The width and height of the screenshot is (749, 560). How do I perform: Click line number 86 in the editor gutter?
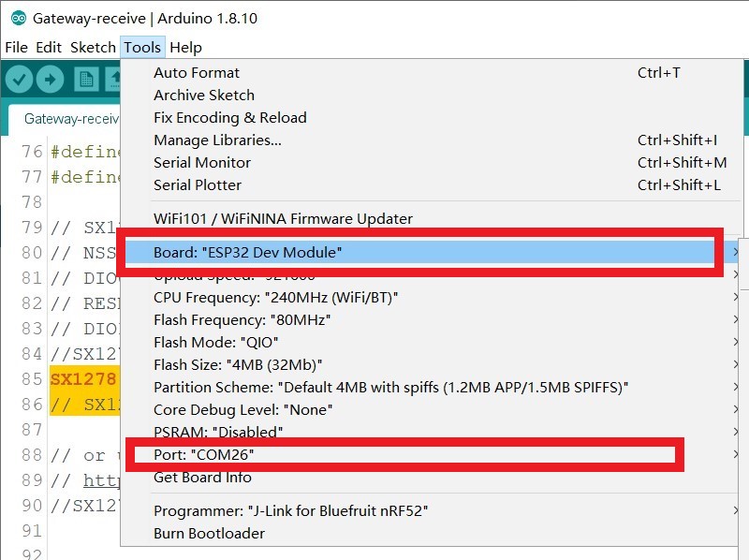(x=32, y=405)
